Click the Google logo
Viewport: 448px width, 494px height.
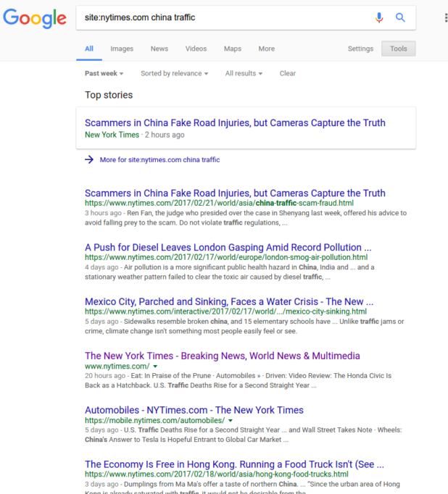(33, 17)
